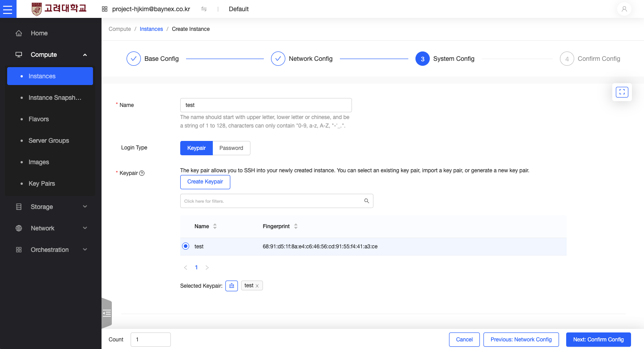This screenshot has height=349, width=644.
Task: Click the fingerprint 68:91:d5:1f value
Action: (320, 247)
